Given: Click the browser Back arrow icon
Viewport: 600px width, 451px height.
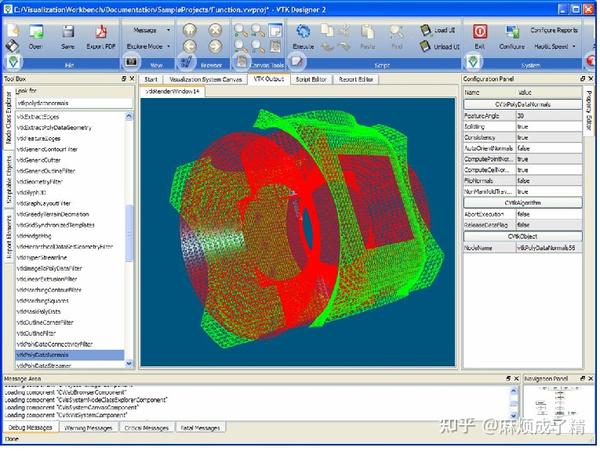Looking at the screenshot, I should point(189,46).
